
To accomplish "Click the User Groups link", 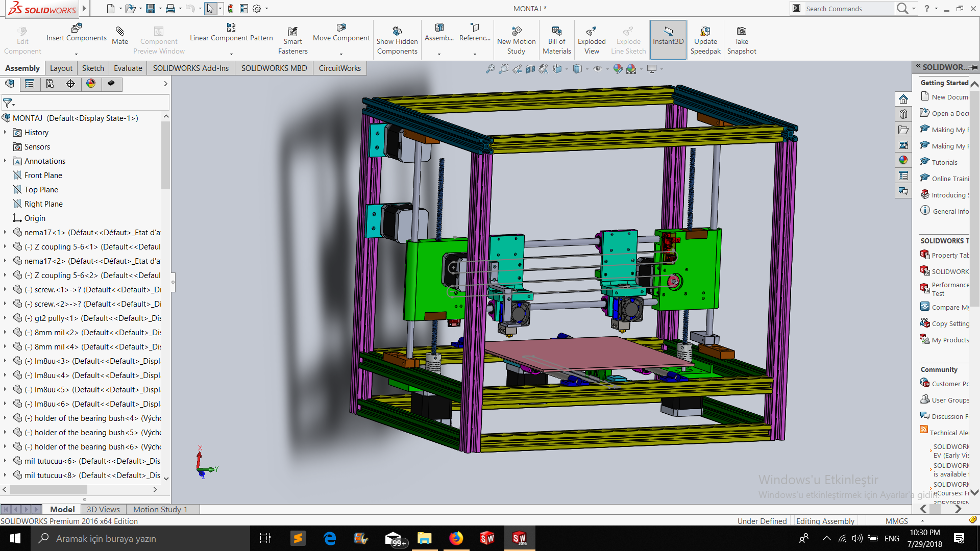I will tap(950, 400).
